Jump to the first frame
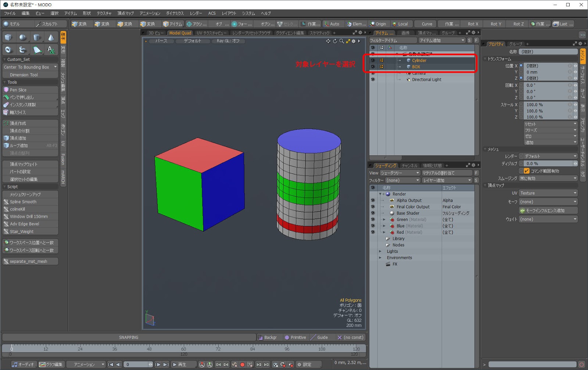The height and width of the screenshot is (370, 588). pos(111,364)
